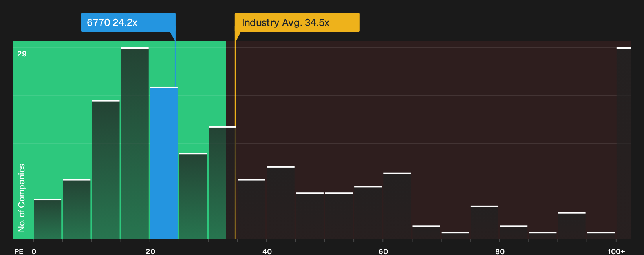The image size is (644, 255).
Task: Click the first bar at PE 0–5
Action: (48, 219)
